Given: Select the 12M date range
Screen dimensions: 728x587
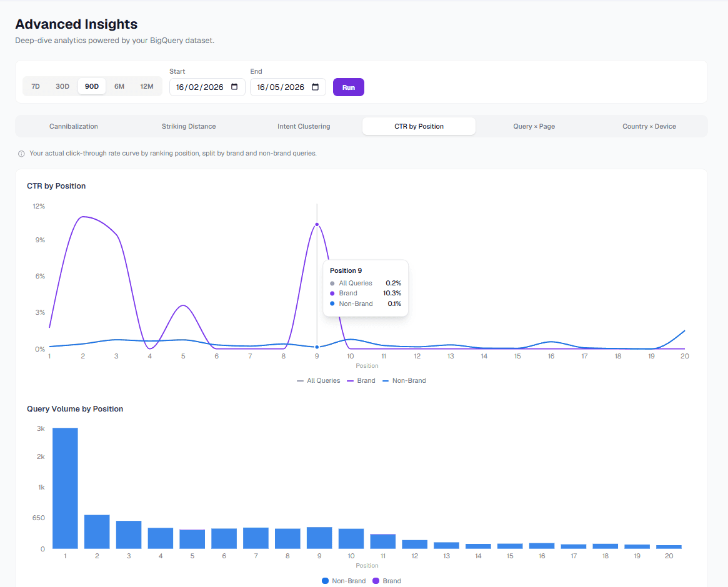Looking at the screenshot, I should click(x=147, y=86).
